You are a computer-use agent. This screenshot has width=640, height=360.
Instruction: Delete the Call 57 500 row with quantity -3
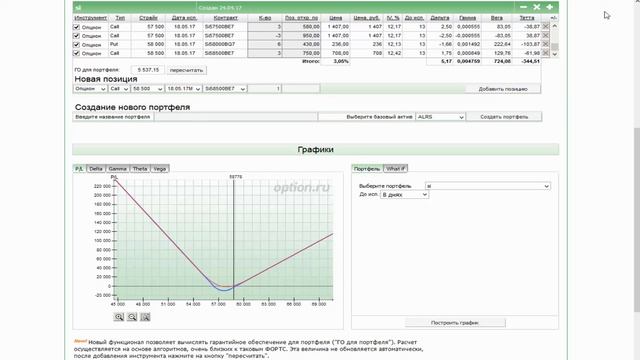[x=545, y=36]
